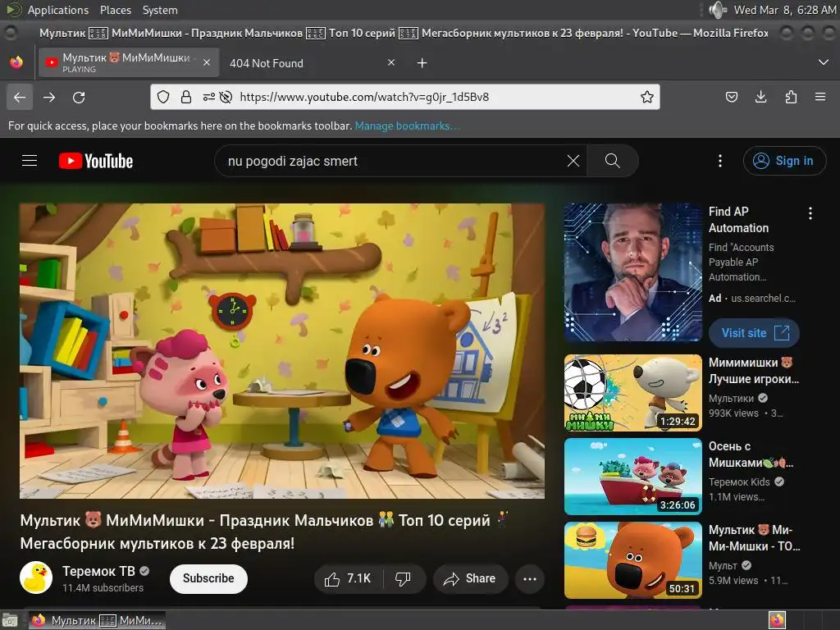Select Firefox window in bottom taskbar

[97, 620]
